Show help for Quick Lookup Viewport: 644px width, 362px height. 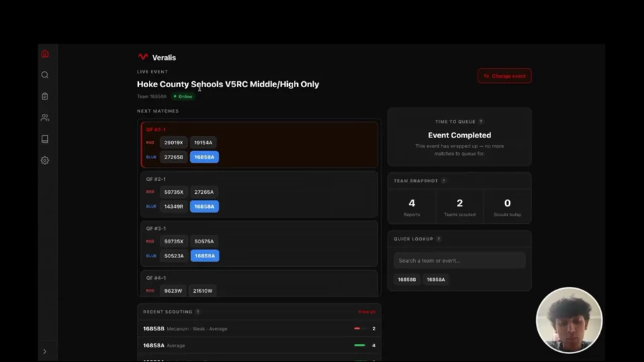tap(439, 239)
